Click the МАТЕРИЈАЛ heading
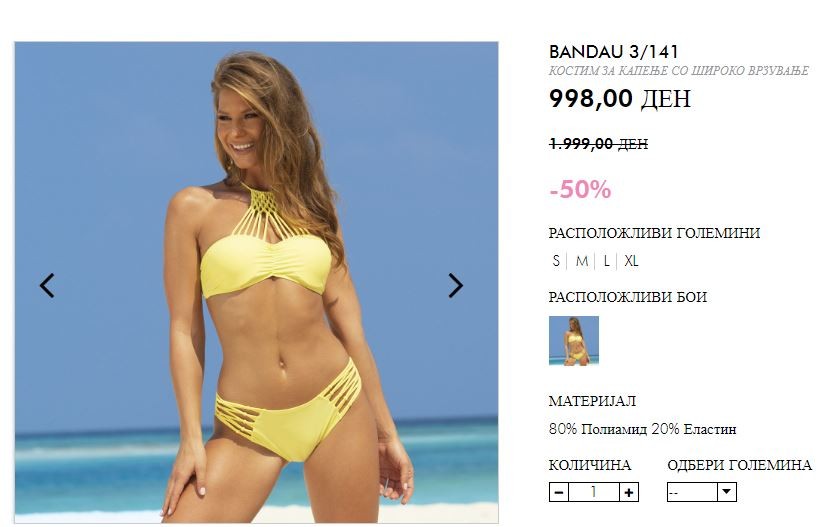This screenshot has height=527, width=830. pos(592,401)
